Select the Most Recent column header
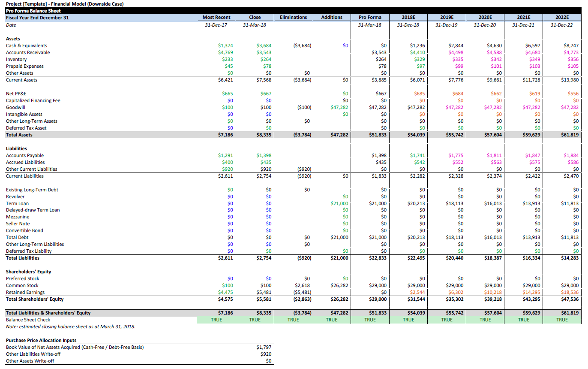588x369 pixels. (x=216, y=17)
